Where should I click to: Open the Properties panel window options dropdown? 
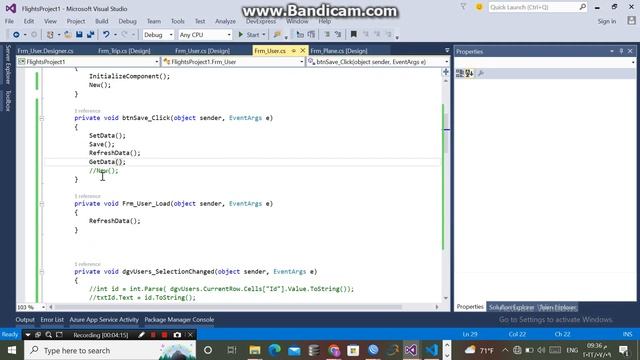pyautogui.click(x=612, y=51)
